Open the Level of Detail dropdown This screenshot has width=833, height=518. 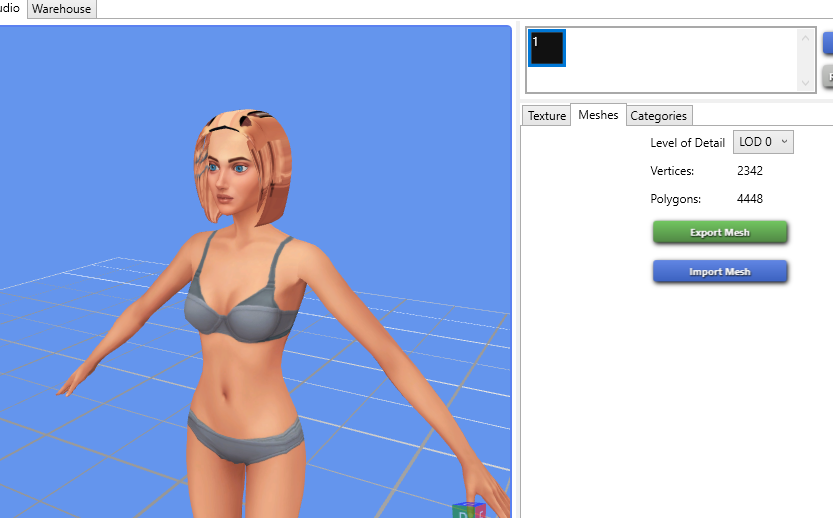tap(763, 142)
